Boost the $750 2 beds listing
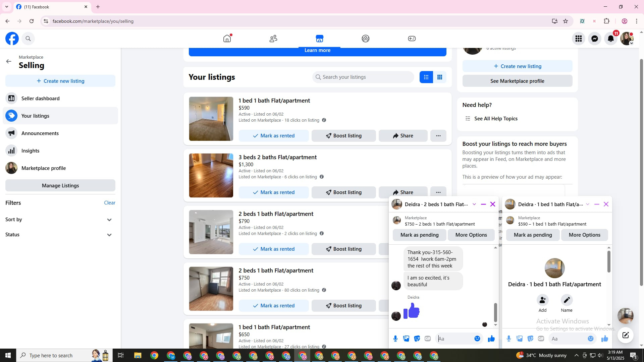This screenshot has height=362, width=644. (x=344, y=306)
